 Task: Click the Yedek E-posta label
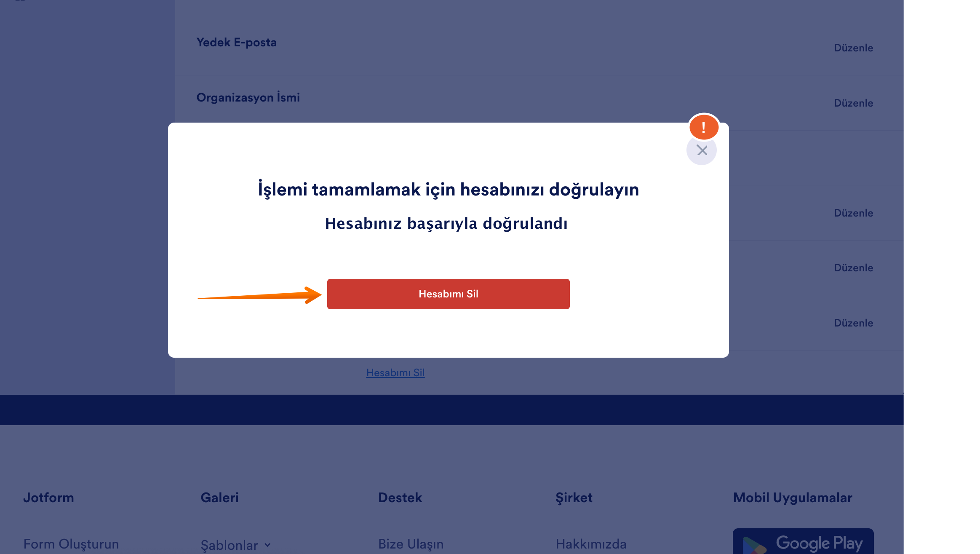tap(236, 43)
